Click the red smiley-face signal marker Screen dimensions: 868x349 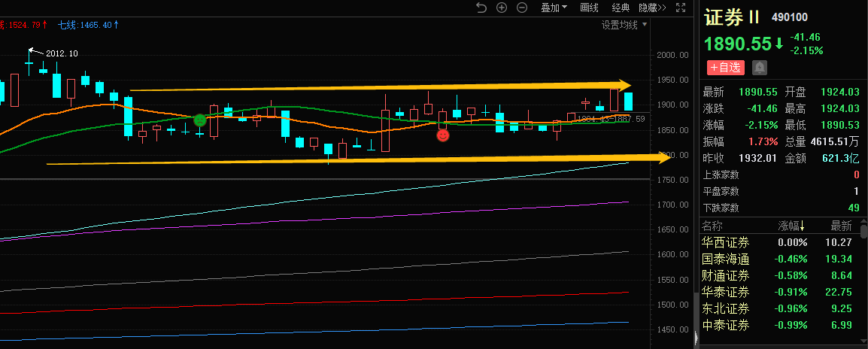point(443,135)
